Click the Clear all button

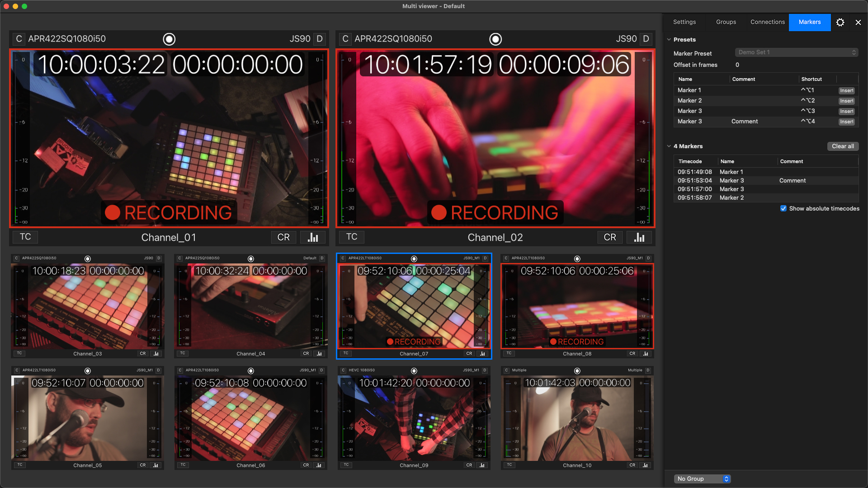coord(842,146)
